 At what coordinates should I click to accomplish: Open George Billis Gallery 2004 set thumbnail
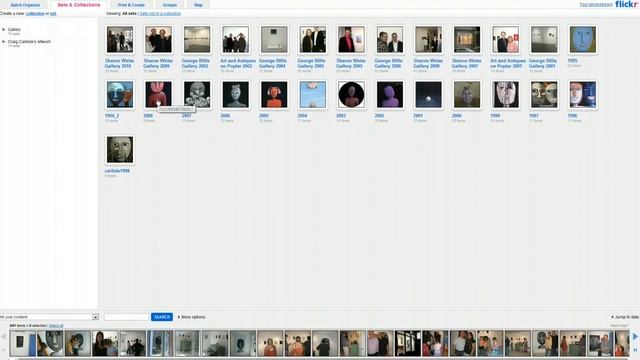click(x=274, y=40)
